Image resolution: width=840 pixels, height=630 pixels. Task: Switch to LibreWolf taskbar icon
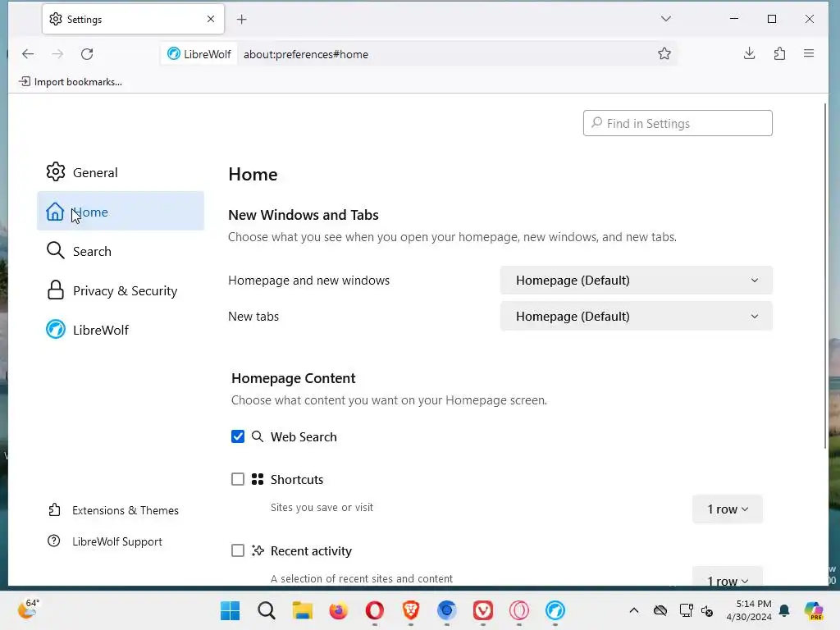555,610
